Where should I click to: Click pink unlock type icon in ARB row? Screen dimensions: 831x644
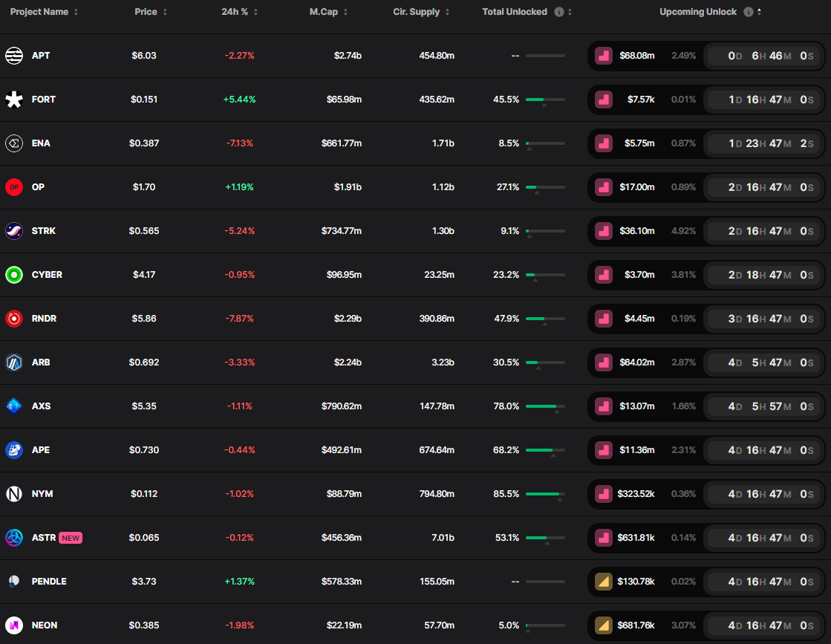pyautogui.click(x=604, y=362)
